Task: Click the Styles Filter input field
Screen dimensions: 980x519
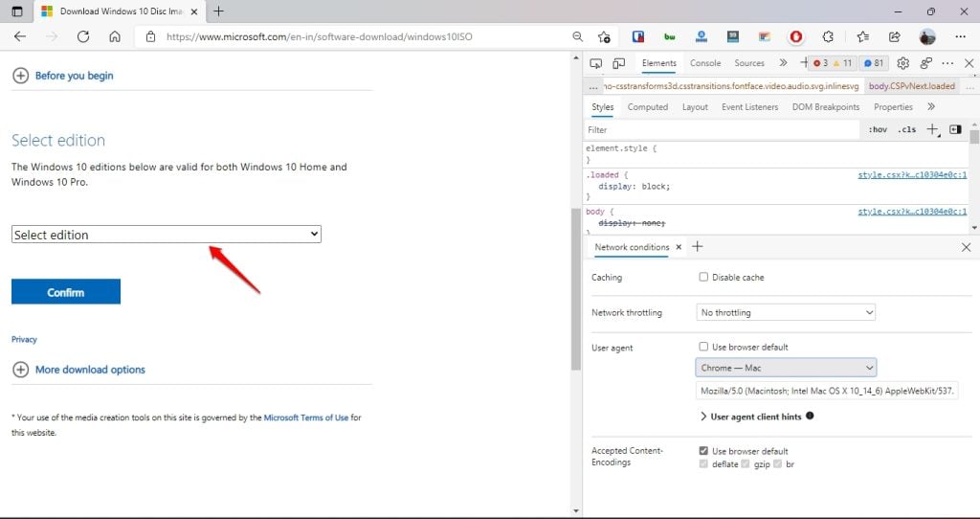Action: (x=722, y=129)
